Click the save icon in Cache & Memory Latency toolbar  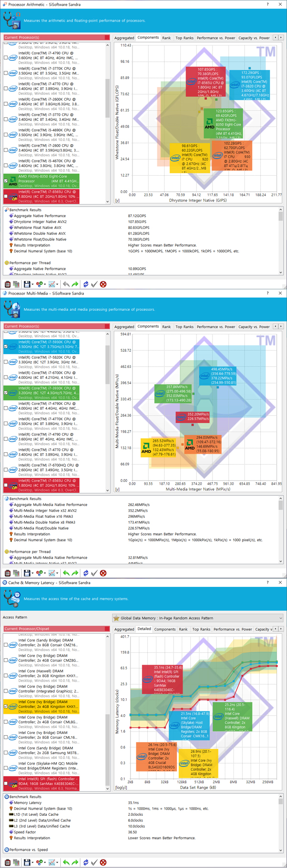(27, 862)
